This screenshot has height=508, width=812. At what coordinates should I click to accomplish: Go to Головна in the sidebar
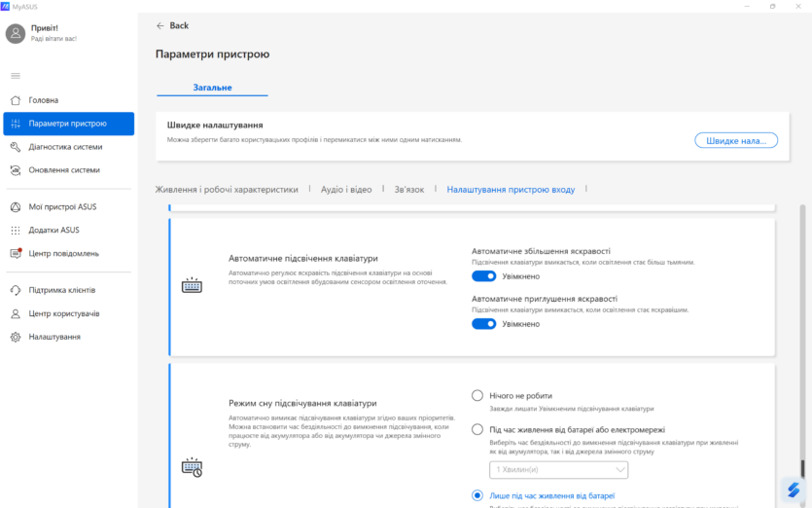(x=68, y=100)
